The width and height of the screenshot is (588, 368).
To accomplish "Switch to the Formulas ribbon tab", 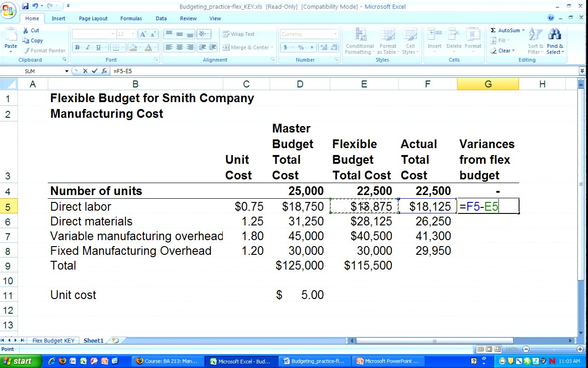I will click(x=131, y=18).
